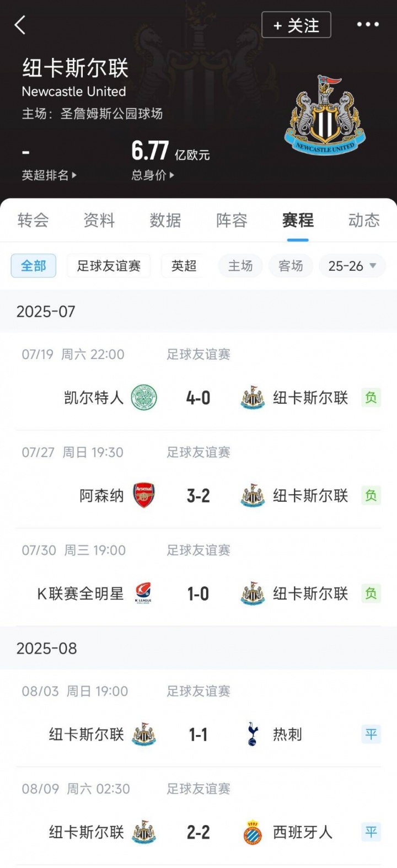The height and width of the screenshot is (868, 397).
Task: Tap the K League All-Stars logo
Action: (x=143, y=593)
